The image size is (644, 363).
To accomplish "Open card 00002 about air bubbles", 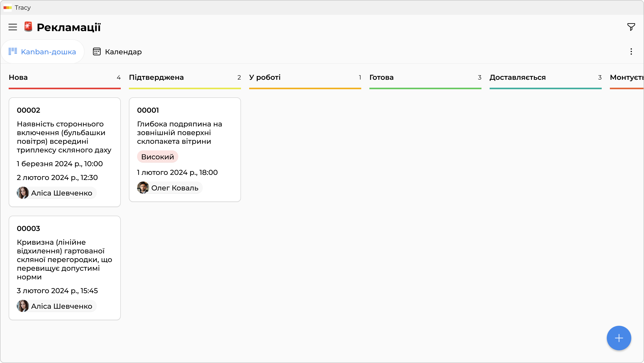I will 64,137.
